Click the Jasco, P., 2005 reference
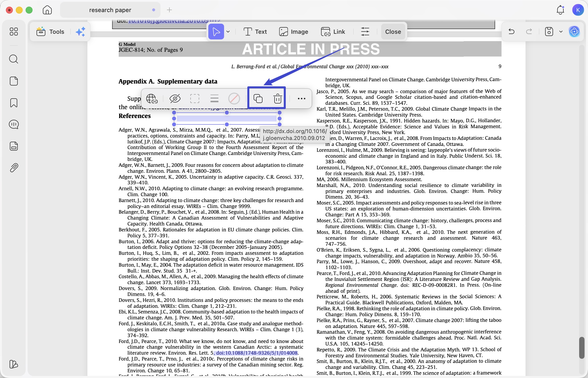 pyautogui.click(x=409, y=97)
